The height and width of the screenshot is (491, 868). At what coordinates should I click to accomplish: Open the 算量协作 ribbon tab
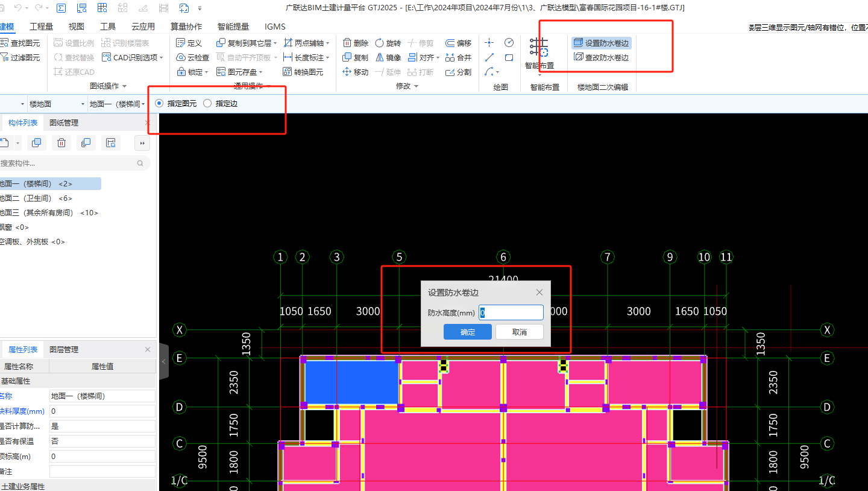[x=186, y=27]
